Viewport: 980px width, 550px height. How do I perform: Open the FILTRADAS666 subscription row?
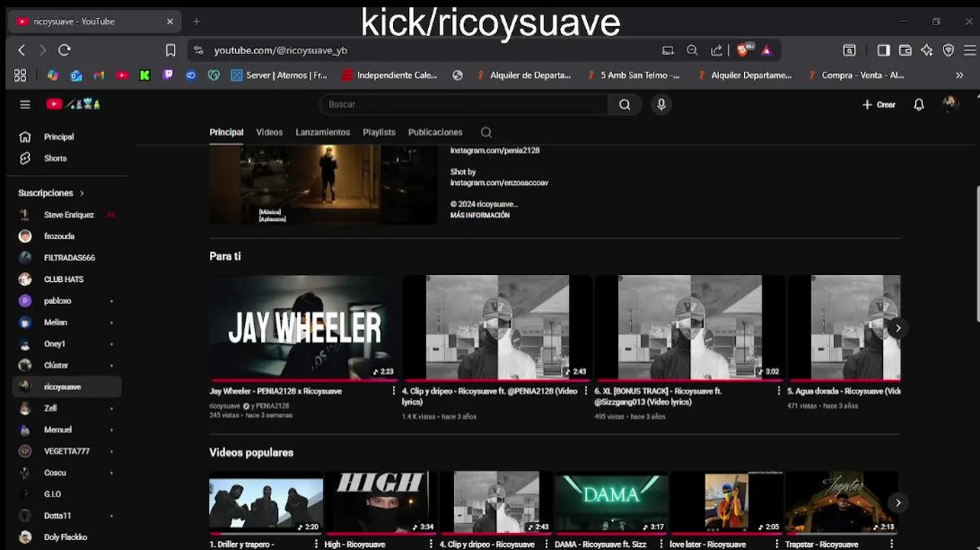pyautogui.click(x=67, y=257)
